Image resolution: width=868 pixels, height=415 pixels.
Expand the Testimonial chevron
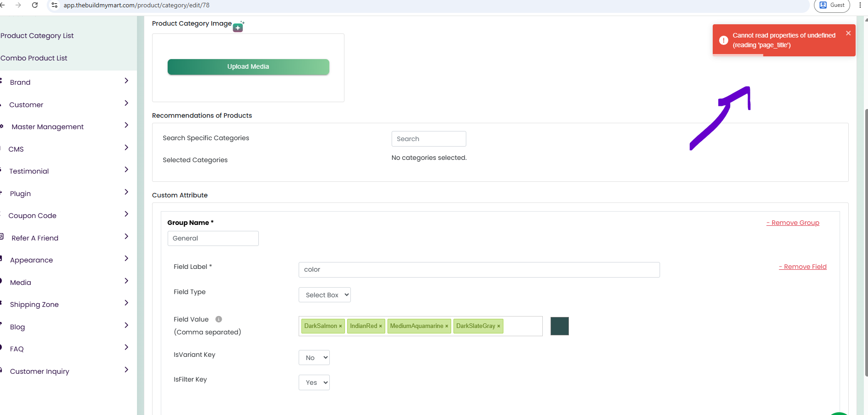pos(126,169)
